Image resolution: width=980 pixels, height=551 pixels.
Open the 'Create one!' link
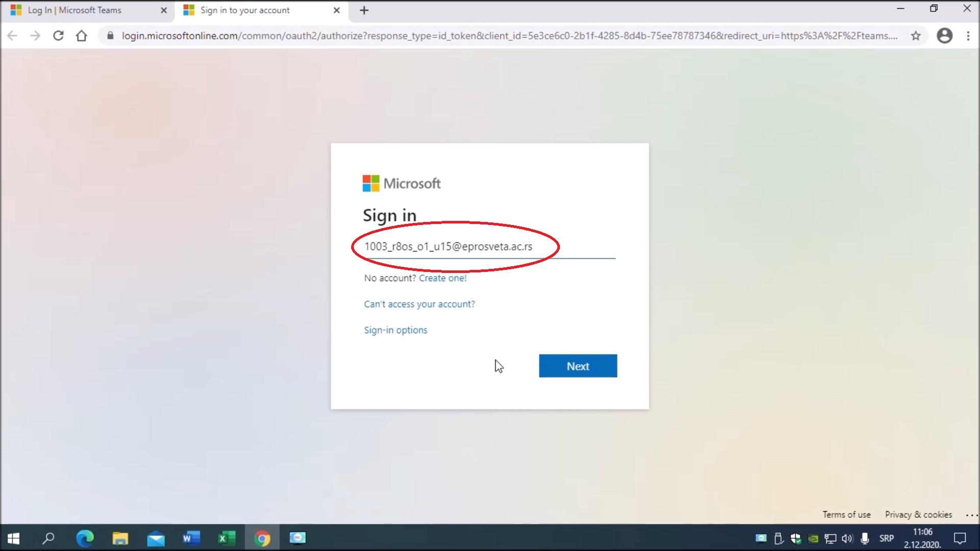443,278
